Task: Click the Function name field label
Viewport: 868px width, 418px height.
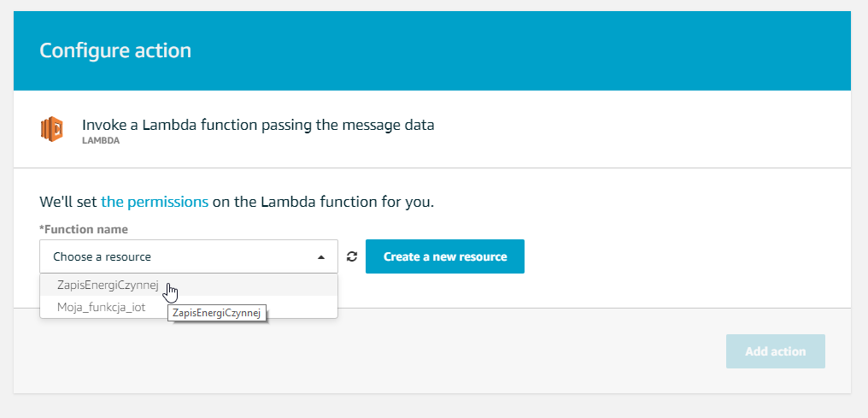Action: tap(84, 228)
